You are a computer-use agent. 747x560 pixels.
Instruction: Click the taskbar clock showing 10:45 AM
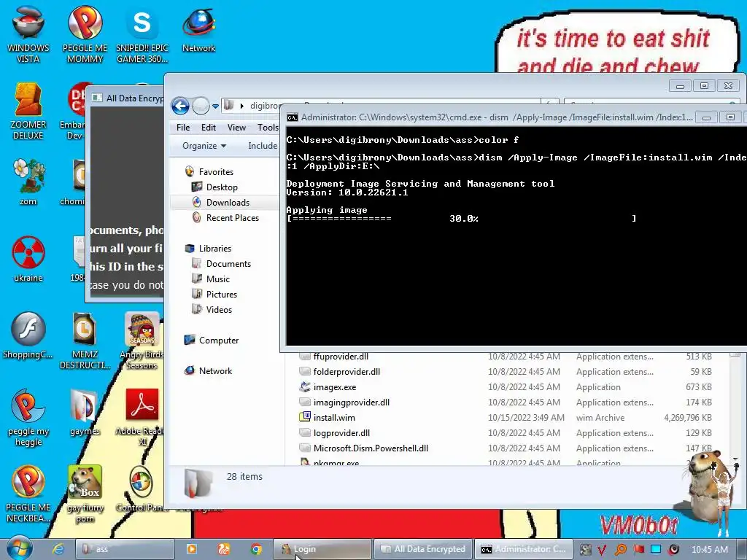[x=709, y=549]
